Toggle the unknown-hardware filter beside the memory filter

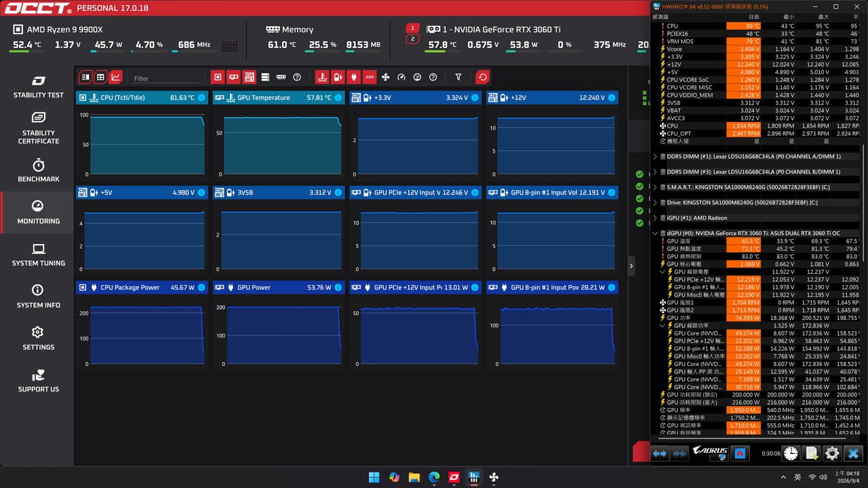point(297,77)
